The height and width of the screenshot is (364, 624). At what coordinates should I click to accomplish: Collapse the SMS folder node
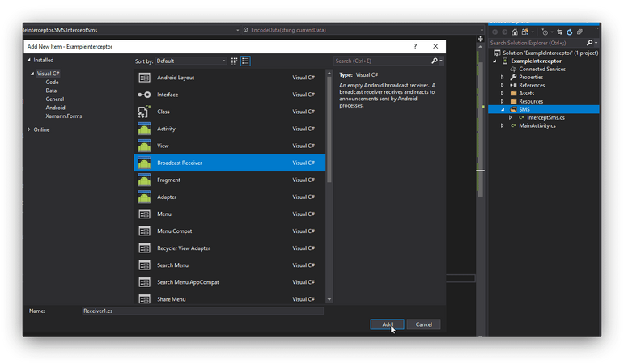tap(503, 109)
